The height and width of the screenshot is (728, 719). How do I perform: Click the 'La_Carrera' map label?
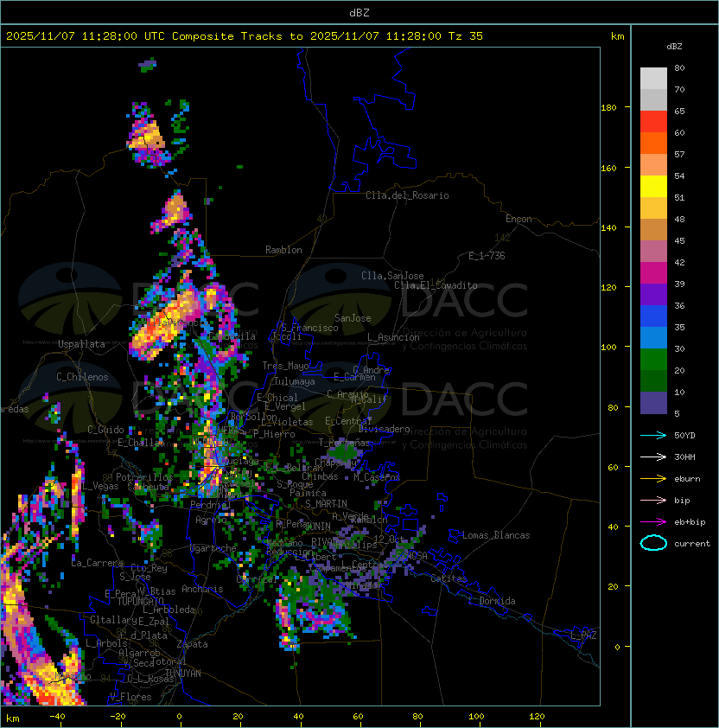97,563
